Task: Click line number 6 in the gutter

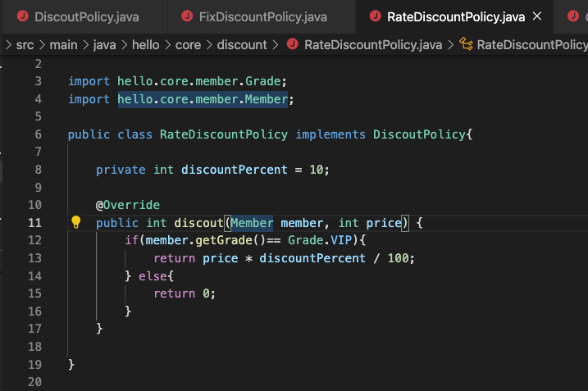Action: 39,134
